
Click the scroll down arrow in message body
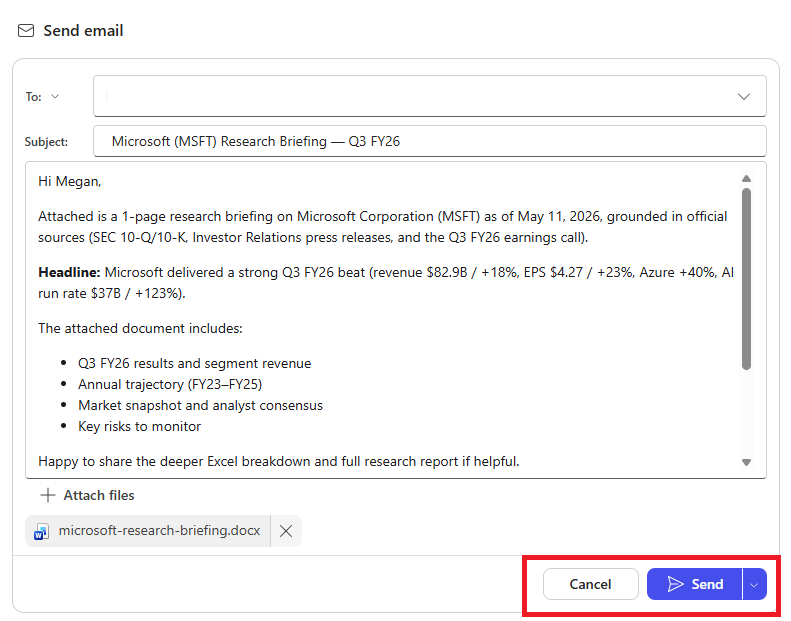point(746,462)
